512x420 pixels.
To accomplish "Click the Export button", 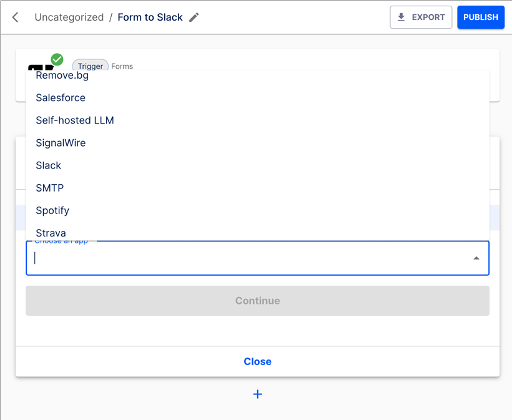I will (x=421, y=17).
